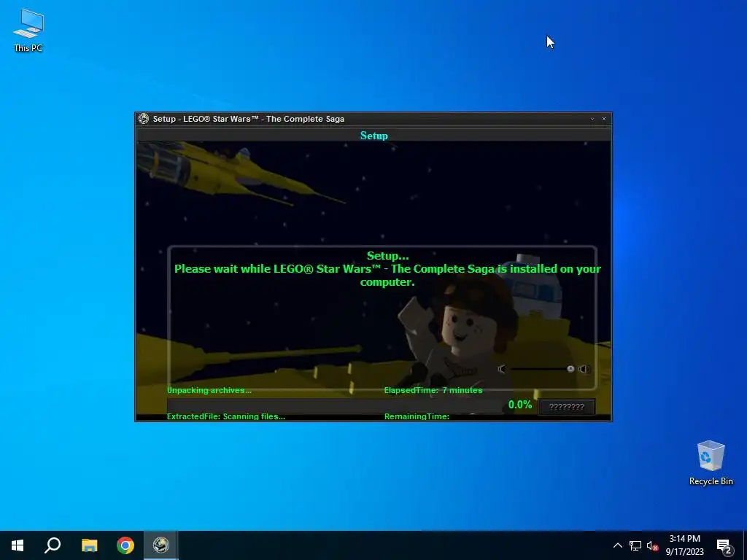747x560 pixels.
Task: Open the Action Center notifications icon
Action: pos(724,546)
